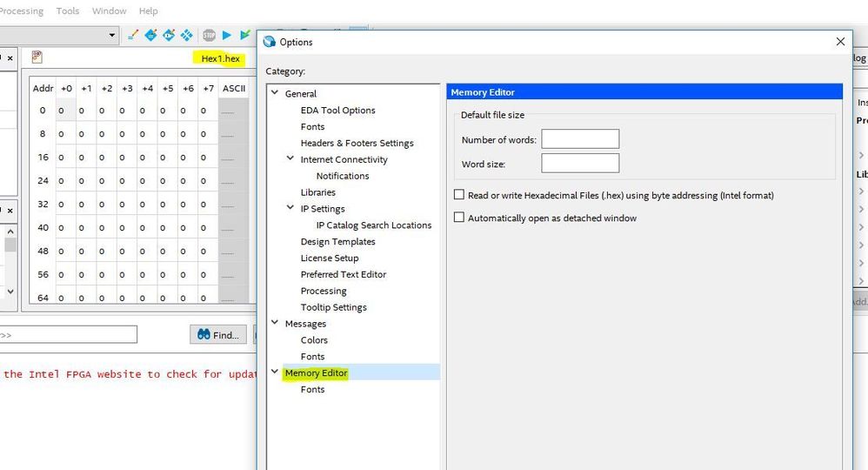This screenshot has height=470, width=868.
Task: Select Fonts under General
Action: tap(312, 126)
